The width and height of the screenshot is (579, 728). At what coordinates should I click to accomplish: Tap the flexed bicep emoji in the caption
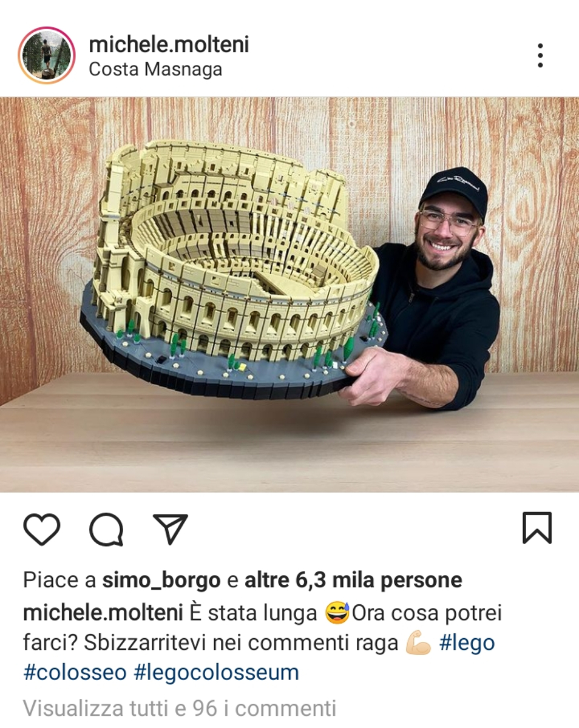pyautogui.click(x=418, y=644)
